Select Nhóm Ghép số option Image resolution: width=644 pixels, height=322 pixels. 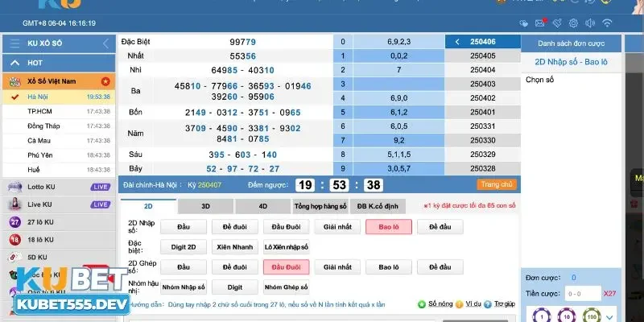[x=287, y=287]
